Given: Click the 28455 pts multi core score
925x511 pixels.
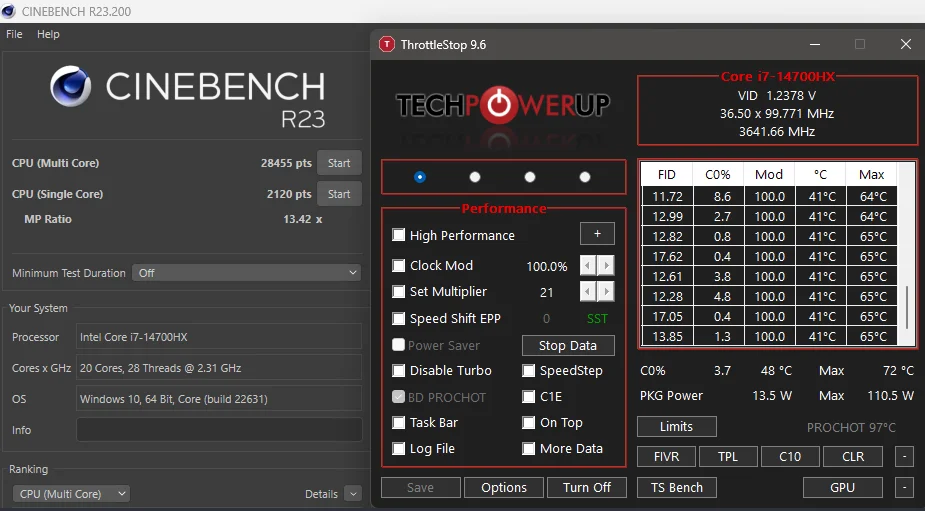Looking at the screenshot, I should [286, 163].
